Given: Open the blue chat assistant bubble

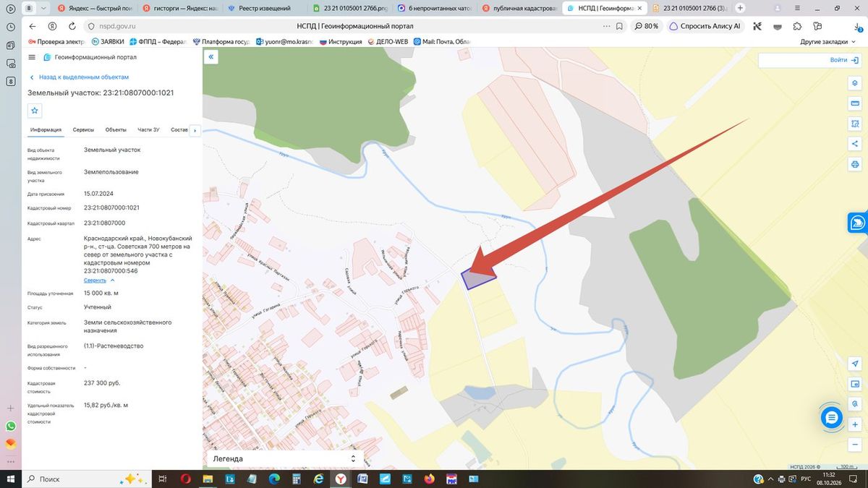Looking at the screenshot, I should coord(832,417).
